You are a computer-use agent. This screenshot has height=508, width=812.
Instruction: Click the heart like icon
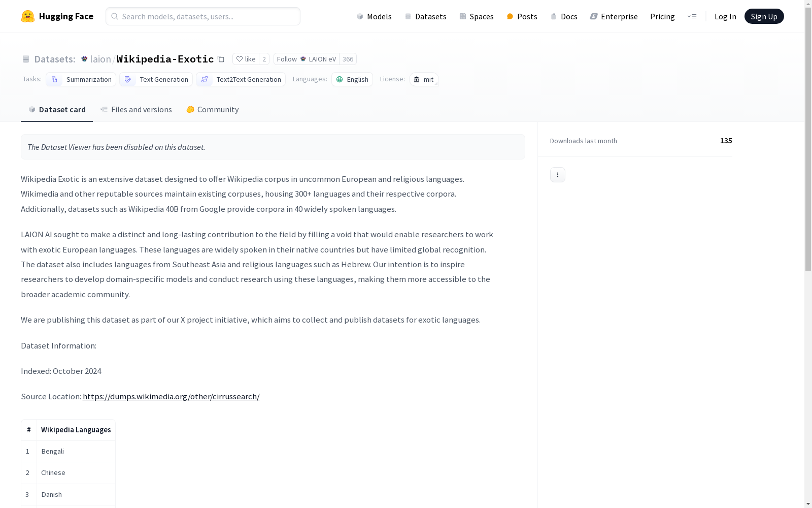click(240, 59)
